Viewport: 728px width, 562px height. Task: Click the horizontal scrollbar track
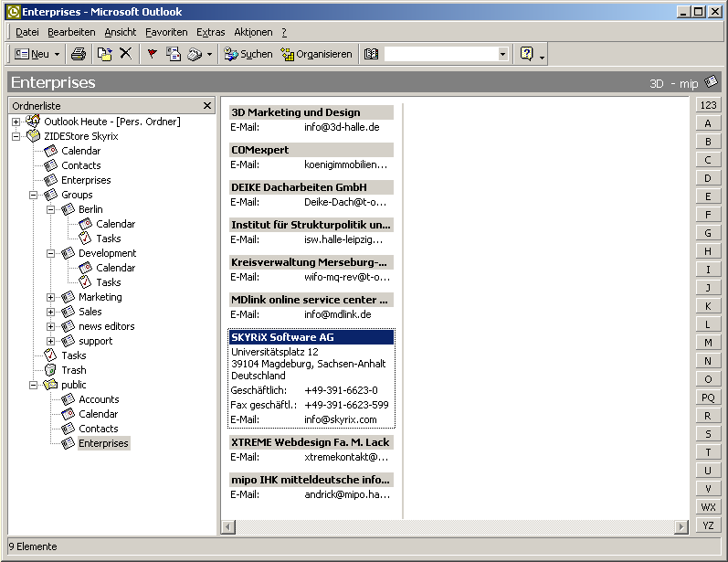pos(455,527)
